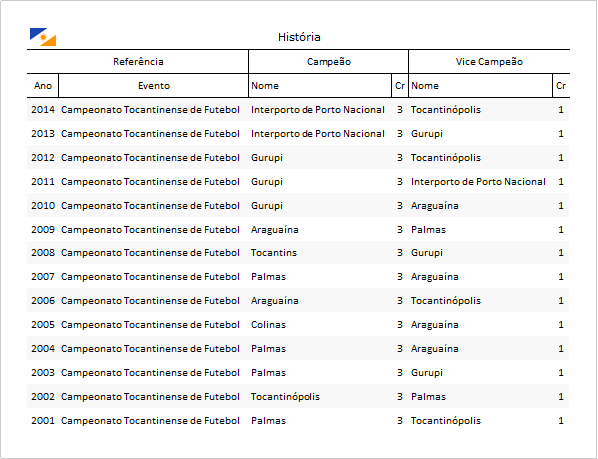The height and width of the screenshot is (459, 598).
Task: Click Interporto de Porto Nacional in 2013 row
Action: [x=317, y=134]
